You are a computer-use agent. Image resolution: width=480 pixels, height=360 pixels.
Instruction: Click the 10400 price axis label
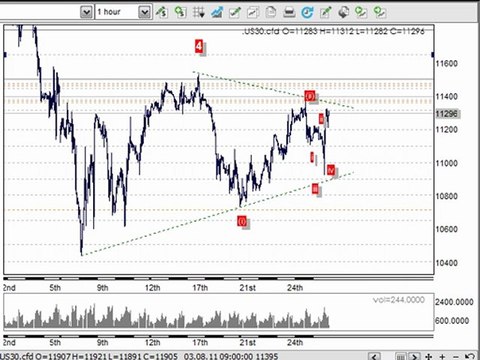tap(447, 263)
